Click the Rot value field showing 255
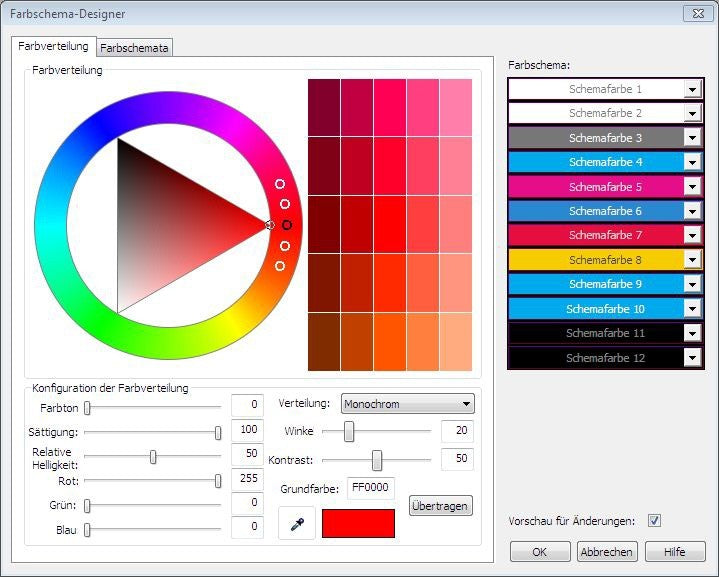Viewport: 719px width, 577px height. tap(247, 479)
